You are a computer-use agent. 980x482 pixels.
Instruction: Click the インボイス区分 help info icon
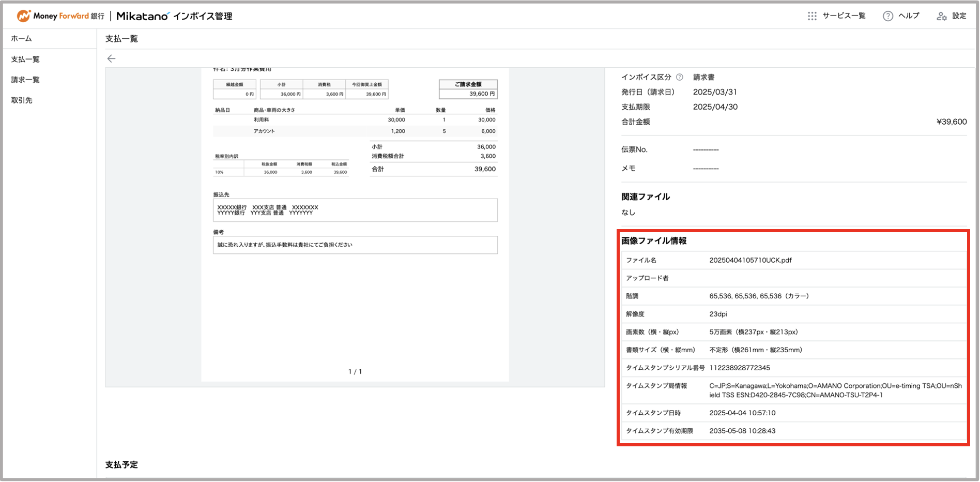point(680,77)
